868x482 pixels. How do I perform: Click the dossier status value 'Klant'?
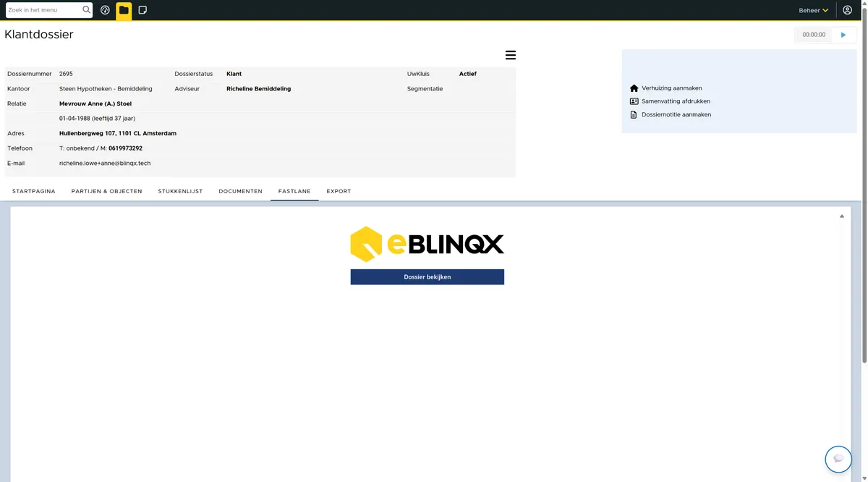pos(234,74)
